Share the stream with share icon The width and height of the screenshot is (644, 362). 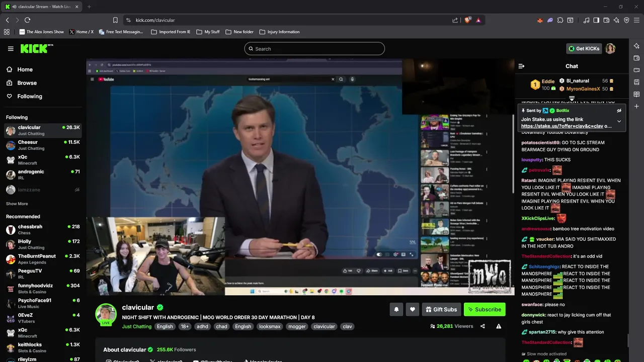[x=482, y=326]
